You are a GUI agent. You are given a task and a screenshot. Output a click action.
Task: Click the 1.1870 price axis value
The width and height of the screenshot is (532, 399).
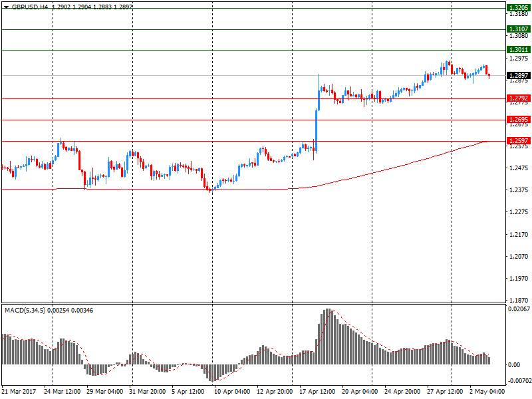519,301
